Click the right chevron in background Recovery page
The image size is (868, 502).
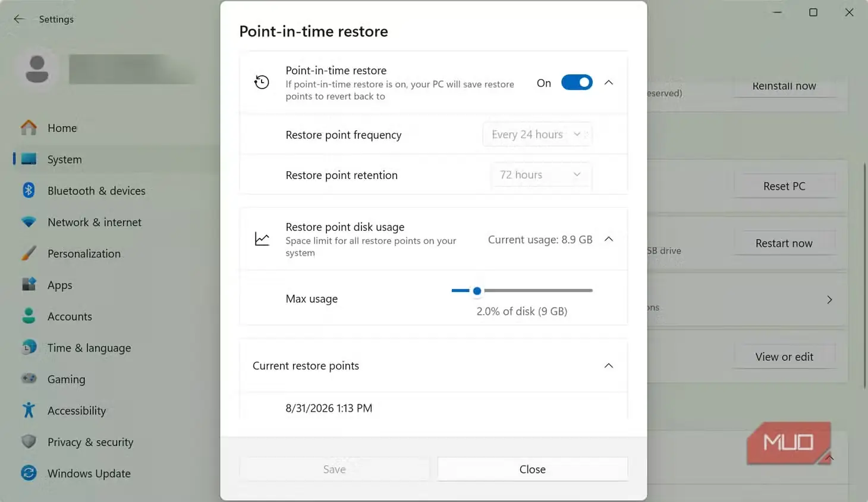(829, 300)
